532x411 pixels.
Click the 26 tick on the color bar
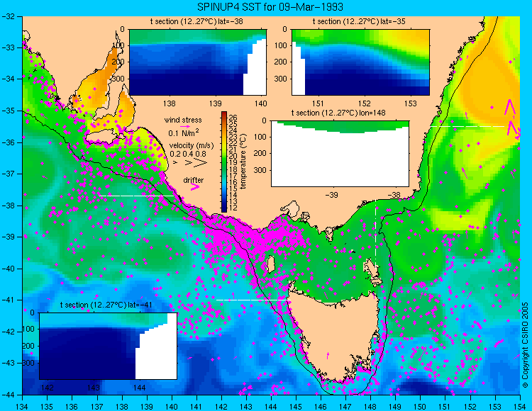click(233, 118)
